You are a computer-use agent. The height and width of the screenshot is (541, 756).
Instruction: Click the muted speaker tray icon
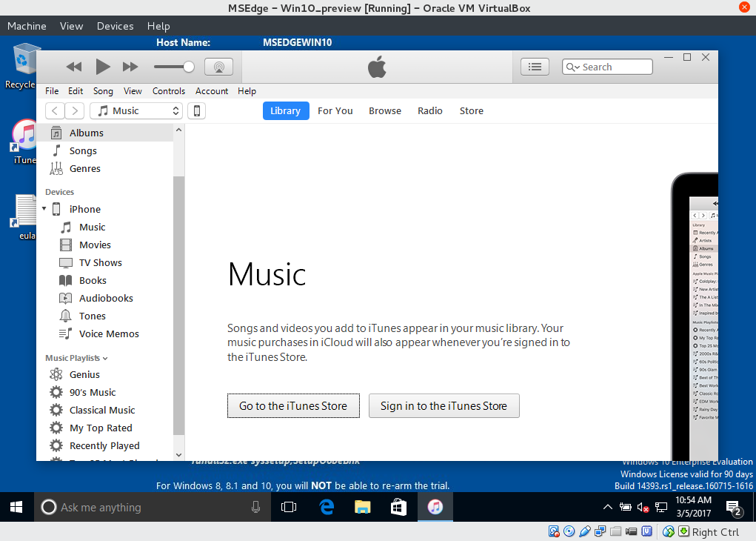(643, 507)
